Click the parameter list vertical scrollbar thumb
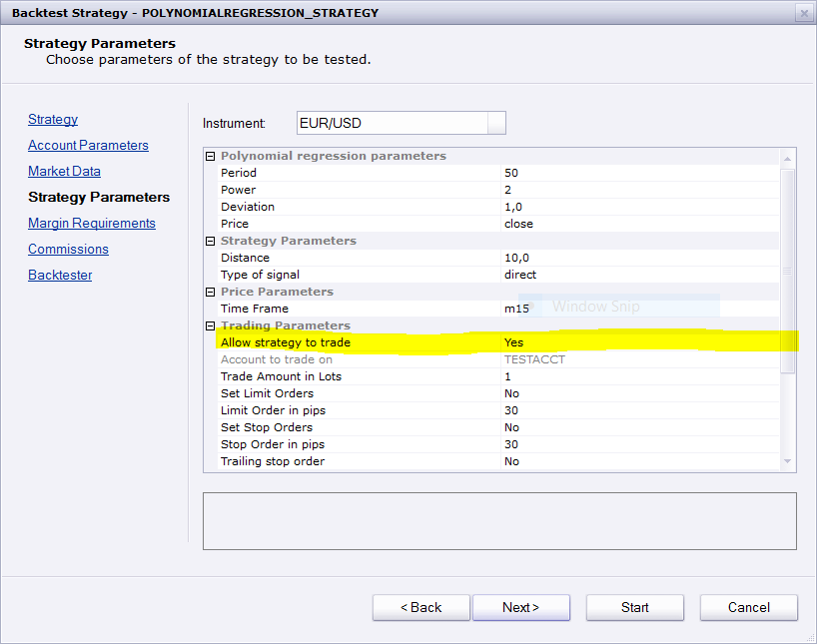Image resolution: width=817 pixels, height=644 pixels. pyautogui.click(x=787, y=271)
